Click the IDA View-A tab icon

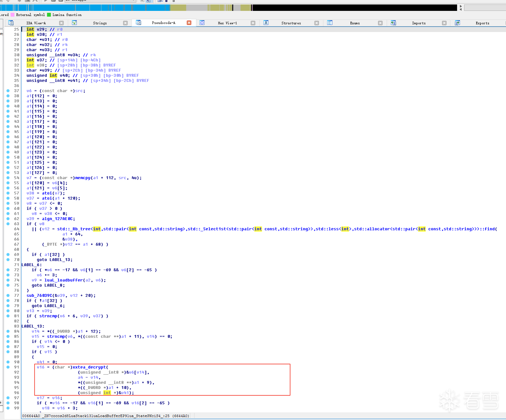tap(11, 23)
